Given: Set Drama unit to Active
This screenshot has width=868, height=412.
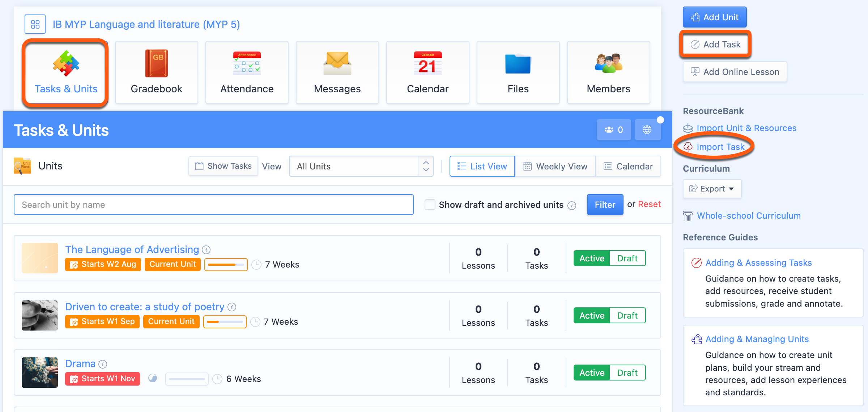Looking at the screenshot, I should point(592,373).
